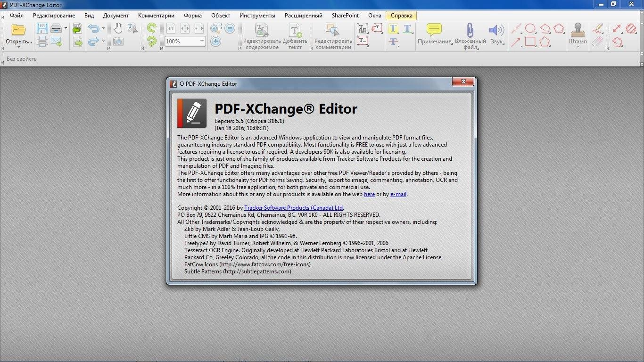This screenshot has width=644, height=362.
Task: Click the Save floppy disk icon
Action: click(x=42, y=28)
